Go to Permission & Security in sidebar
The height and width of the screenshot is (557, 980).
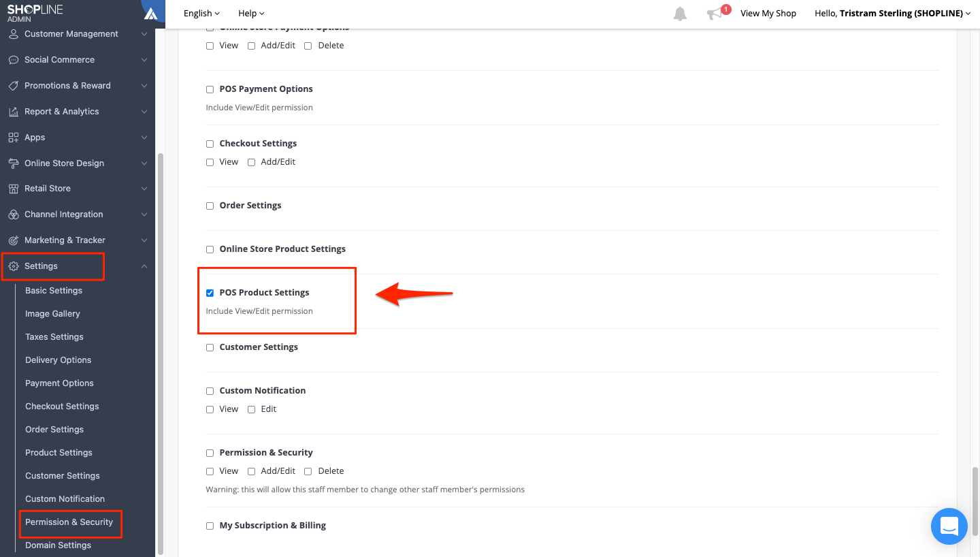point(69,522)
